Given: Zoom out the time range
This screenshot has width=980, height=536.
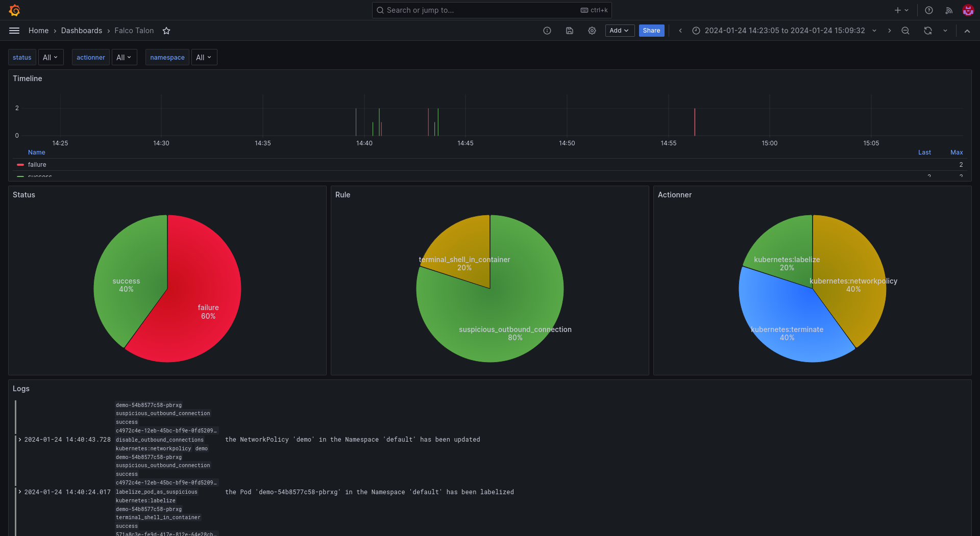Looking at the screenshot, I should pos(905,31).
